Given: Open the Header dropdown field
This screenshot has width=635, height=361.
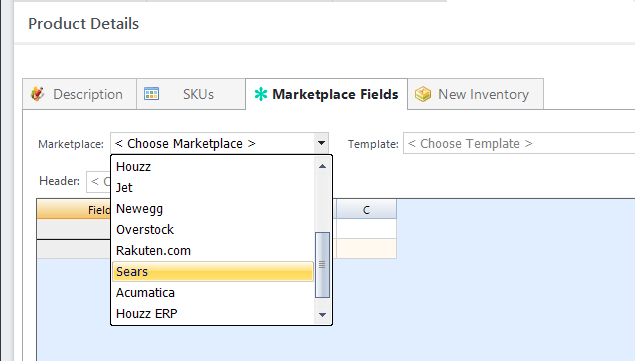Looking at the screenshot, I should tap(98, 181).
